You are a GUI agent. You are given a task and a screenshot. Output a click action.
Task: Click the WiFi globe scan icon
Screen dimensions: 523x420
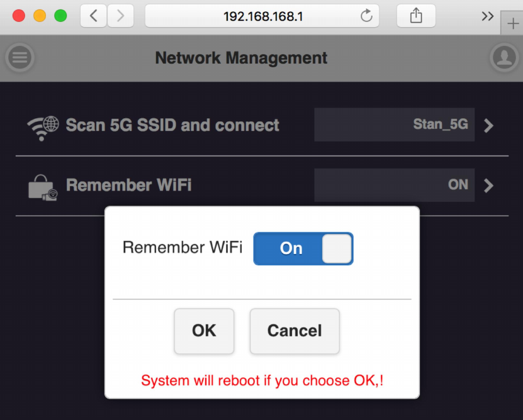pyautogui.click(x=43, y=126)
